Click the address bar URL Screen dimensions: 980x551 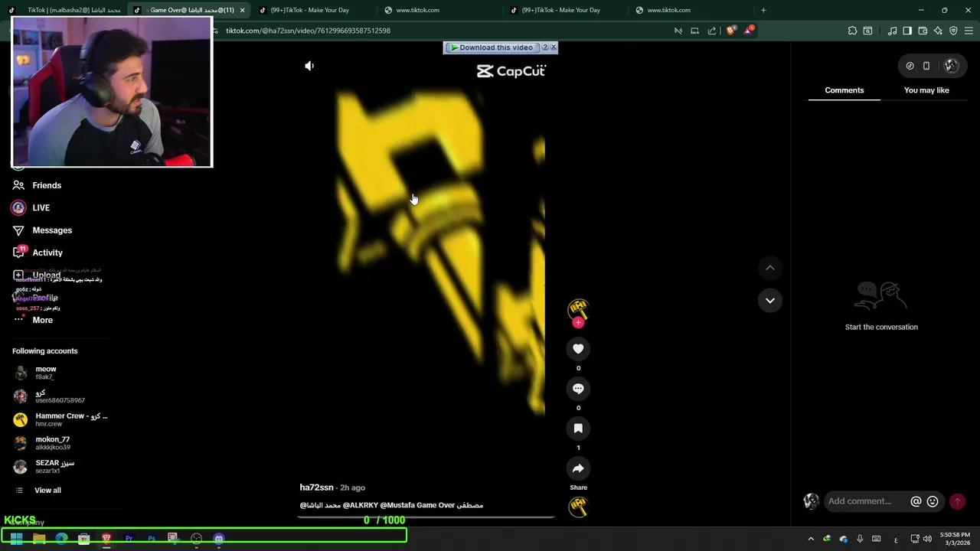(308, 31)
